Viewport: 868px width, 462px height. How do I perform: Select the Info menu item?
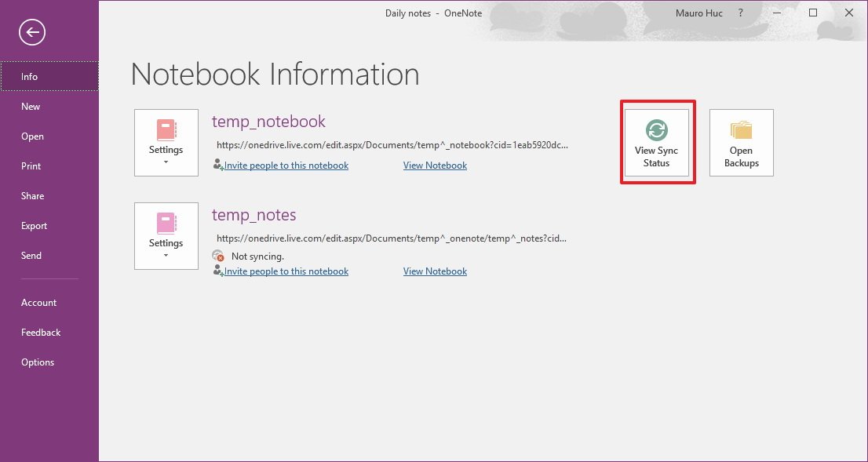click(x=30, y=77)
